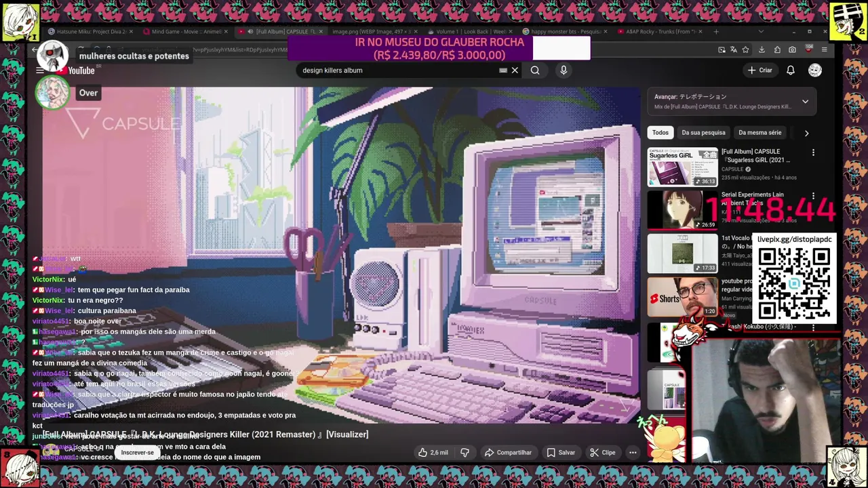This screenshot has height=488, width=868.
Task: Click the Inscrever-se subscribe button
Action: [x=138, y=453]
